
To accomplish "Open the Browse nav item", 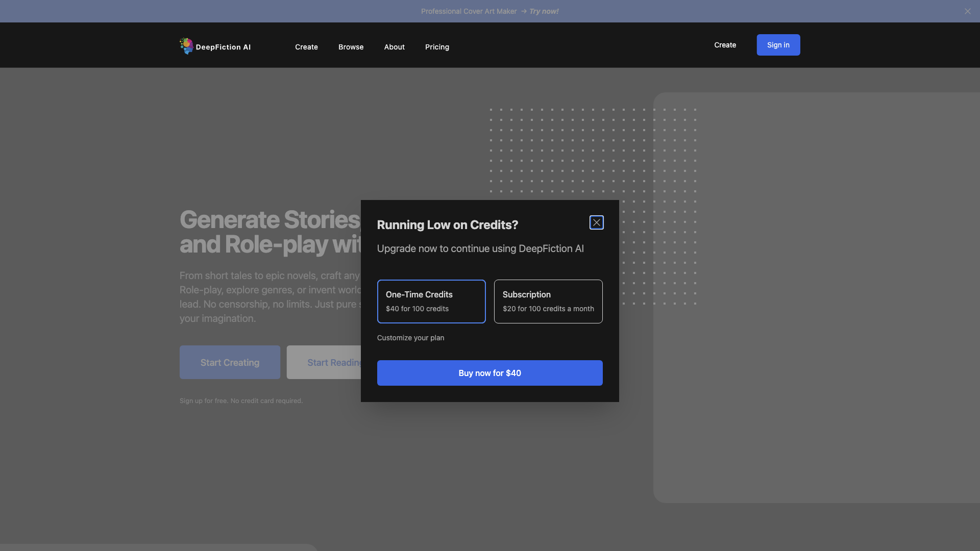I will pos(351,47).
